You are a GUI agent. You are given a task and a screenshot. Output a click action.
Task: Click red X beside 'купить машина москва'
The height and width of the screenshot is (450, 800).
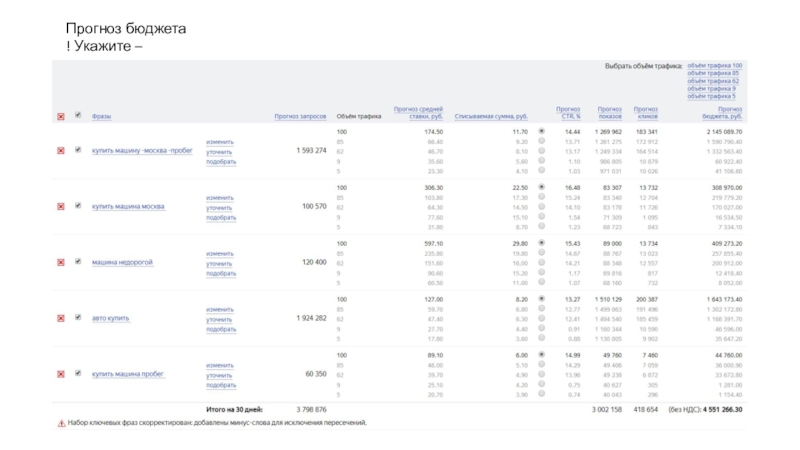point(61,207)
